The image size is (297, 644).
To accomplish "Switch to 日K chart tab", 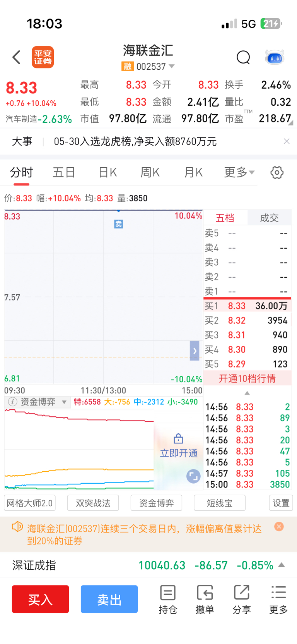I will (x=108, y=172).
